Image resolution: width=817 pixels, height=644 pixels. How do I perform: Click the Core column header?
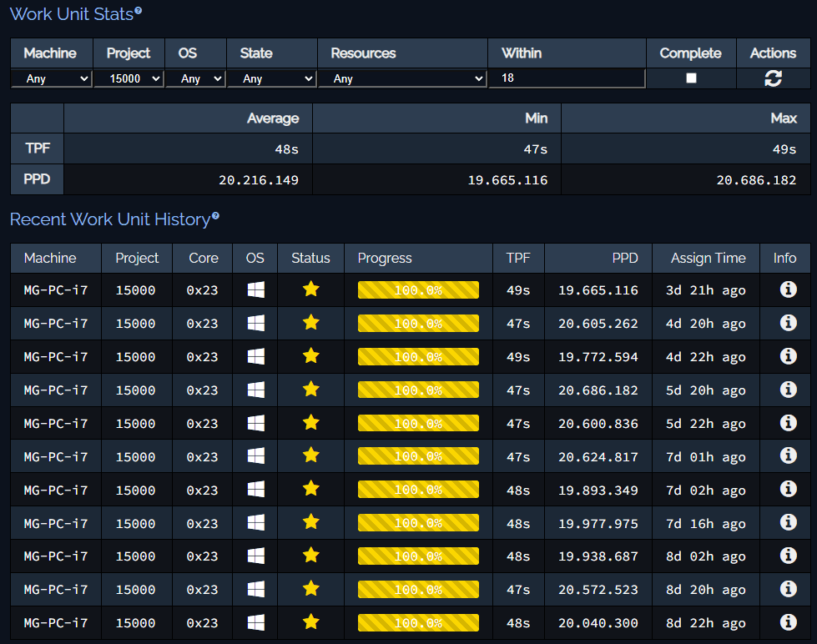tap(204, 258)
